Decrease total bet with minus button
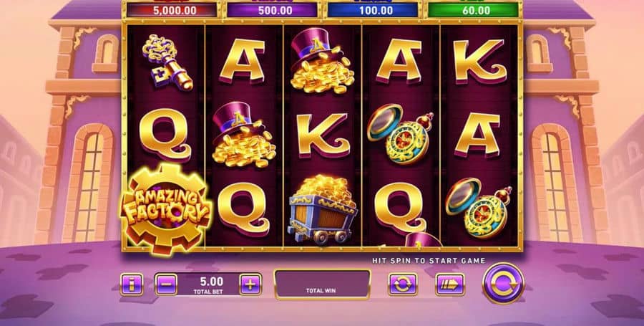644x326 pixels. [x=166, y=284]
